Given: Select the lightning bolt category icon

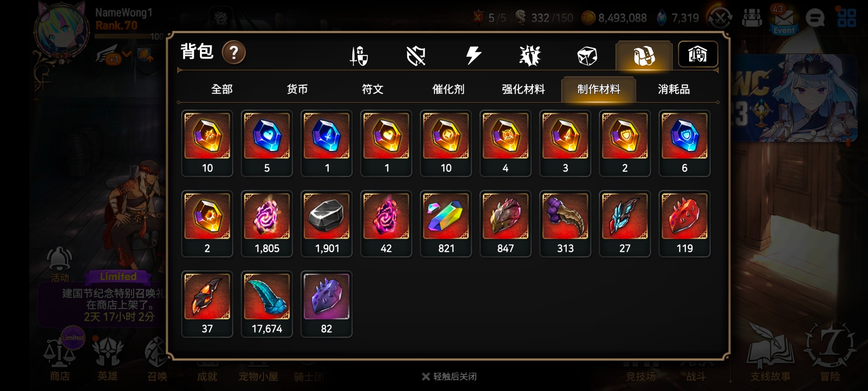Looking at the screenshot, I should [x=473, y=55].
